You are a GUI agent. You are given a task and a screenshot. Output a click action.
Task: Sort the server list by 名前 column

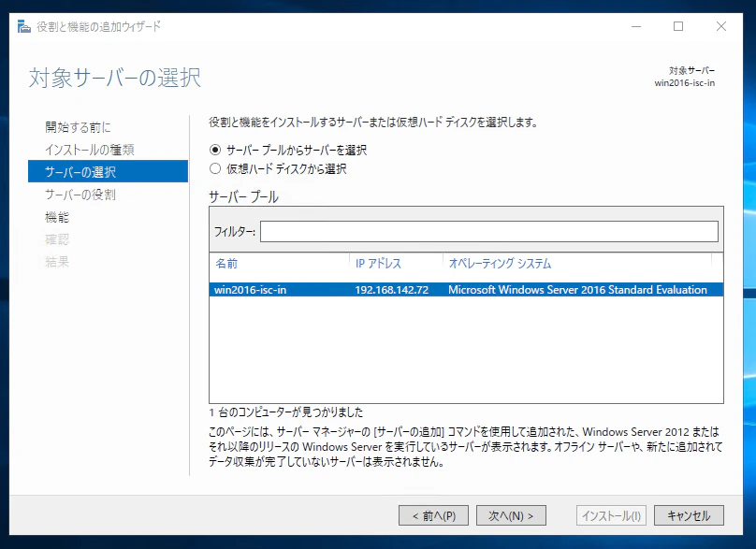pyautogui.click(x=226, y=264)
